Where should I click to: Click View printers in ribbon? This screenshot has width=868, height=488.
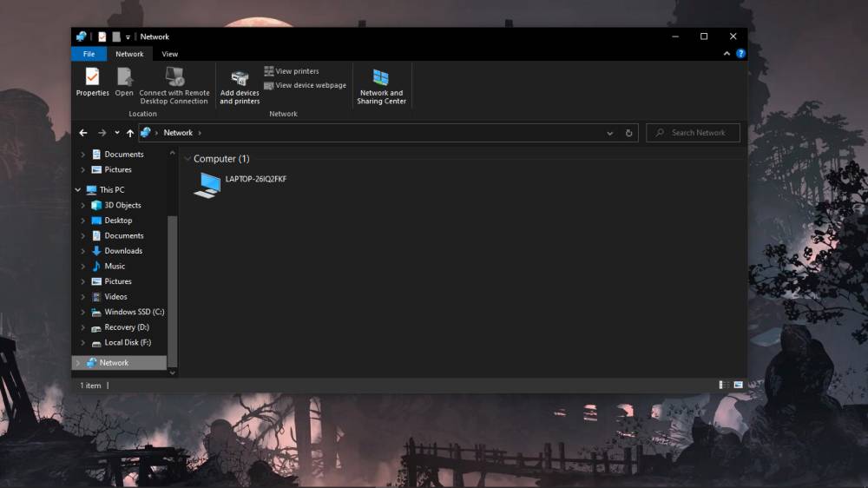[292, 71]
